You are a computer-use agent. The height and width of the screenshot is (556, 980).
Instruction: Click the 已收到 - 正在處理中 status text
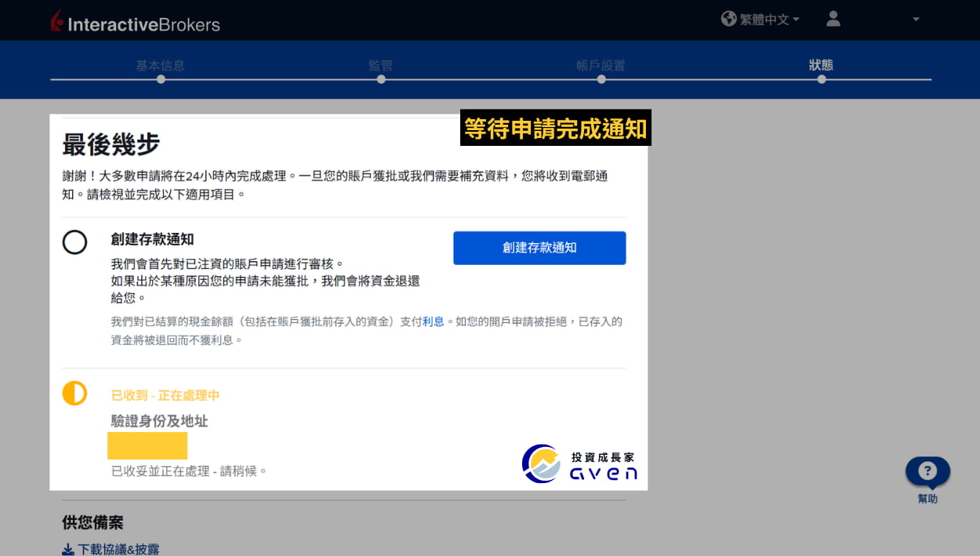pyautogui.click(x=165, y=396)
